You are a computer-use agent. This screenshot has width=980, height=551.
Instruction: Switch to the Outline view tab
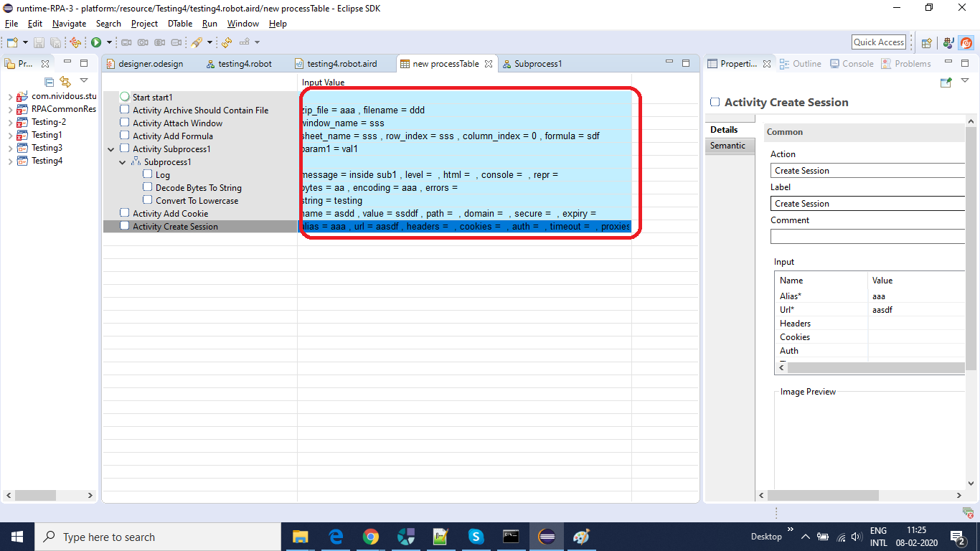tap(800, 64)
